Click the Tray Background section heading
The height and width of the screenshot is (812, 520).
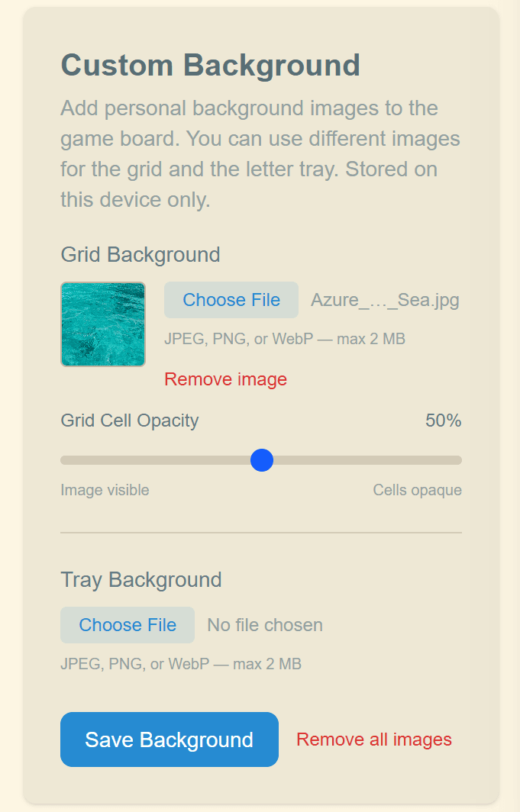[x=141, y=580]
